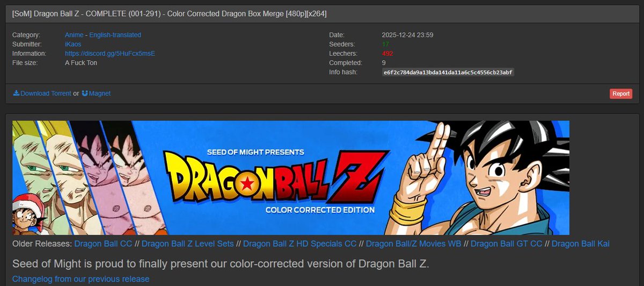
Task: Click the Info hash label
Action: [343, 72]
